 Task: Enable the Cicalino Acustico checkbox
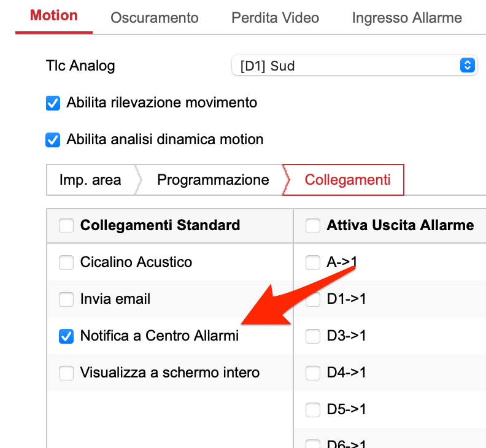pos(66,262)
